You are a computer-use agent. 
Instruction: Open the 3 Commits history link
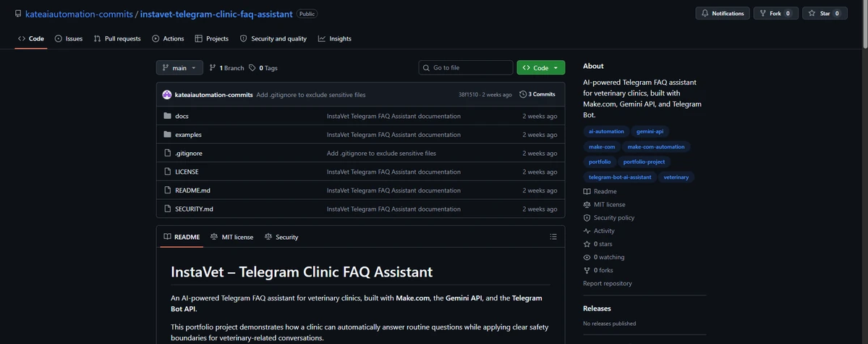(x=537, y=94)
